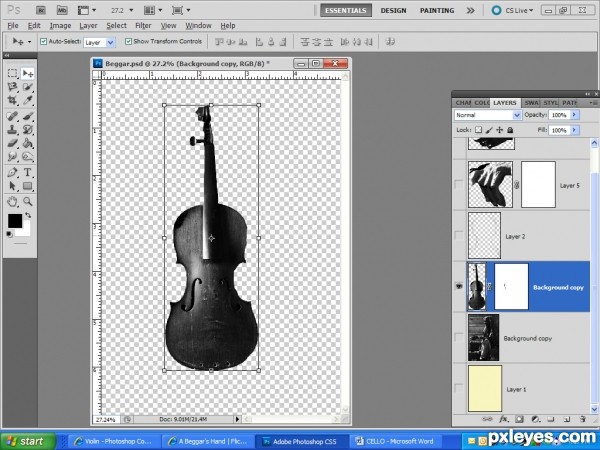
Task: Open the Window menu
Action: click(x=198, y=26)
